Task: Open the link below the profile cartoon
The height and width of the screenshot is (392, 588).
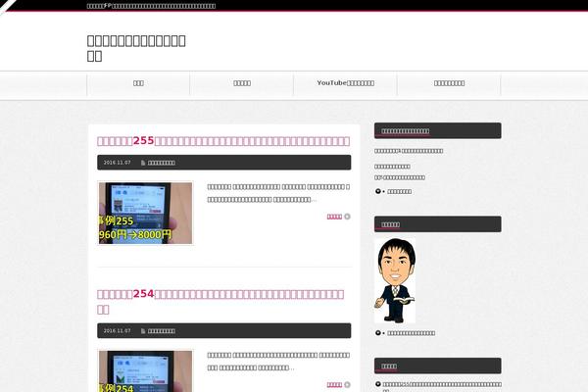Action: point(411,333)
